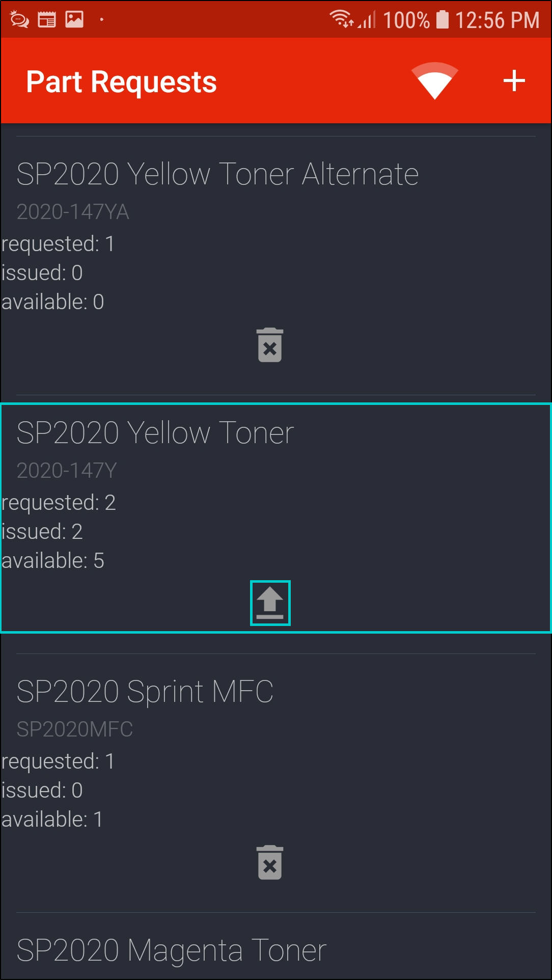Tap the plus icon to add request
This screenshot has width=552, height=980.
(514, 81)
